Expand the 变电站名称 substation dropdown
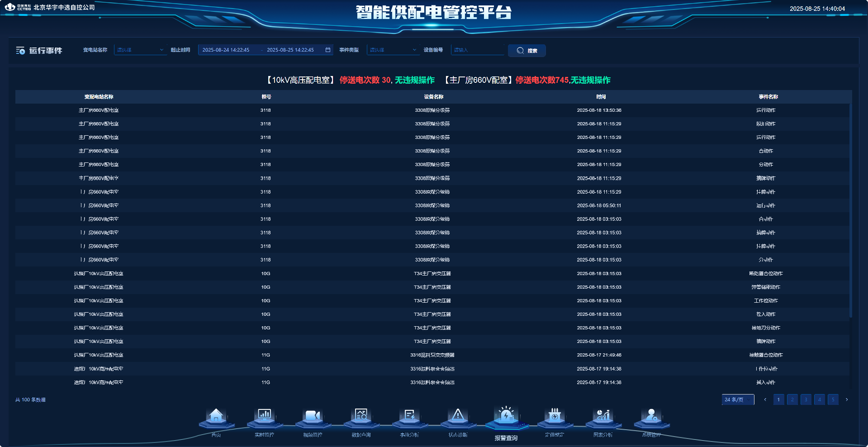The image size is (868, 447). click(x=140, y=50)
